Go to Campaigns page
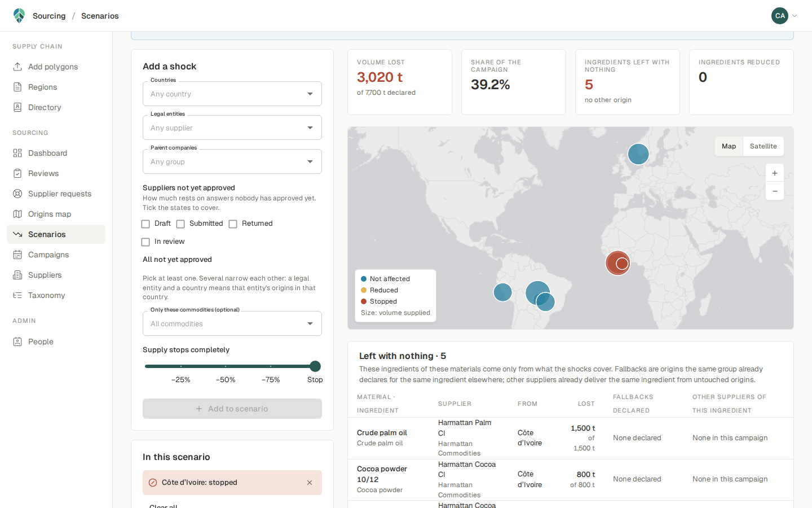This screenshot has height=508, width=812. click(x=56, y=255)
